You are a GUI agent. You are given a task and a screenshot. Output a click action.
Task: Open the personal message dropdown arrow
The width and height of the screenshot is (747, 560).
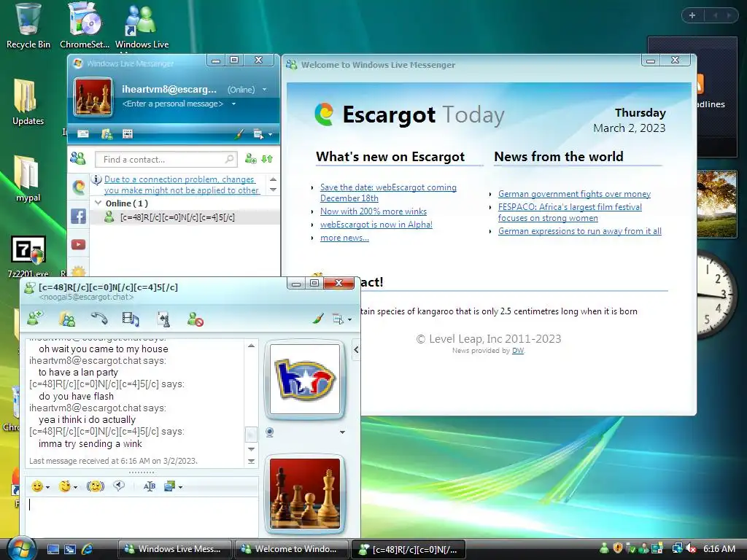[x=233, y=104]
